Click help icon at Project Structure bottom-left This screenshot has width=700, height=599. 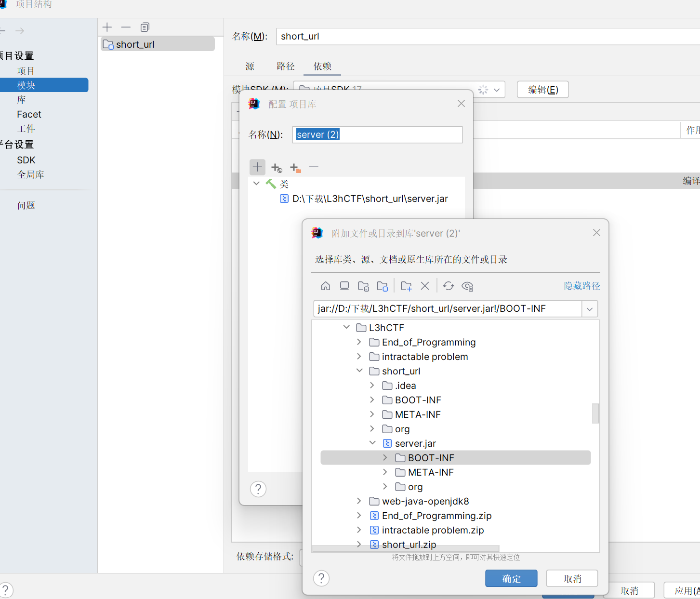click(x=5, y=590)
